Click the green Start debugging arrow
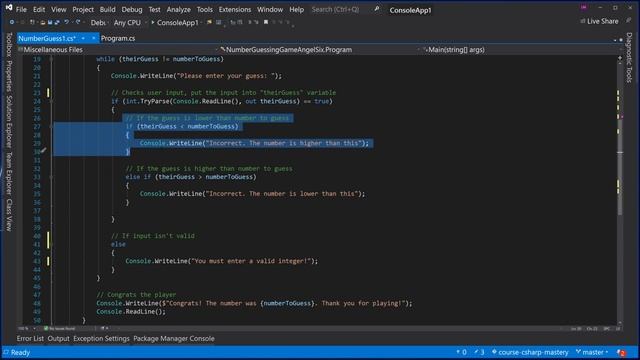Screen dimensions: 640x360 (153, 22)
